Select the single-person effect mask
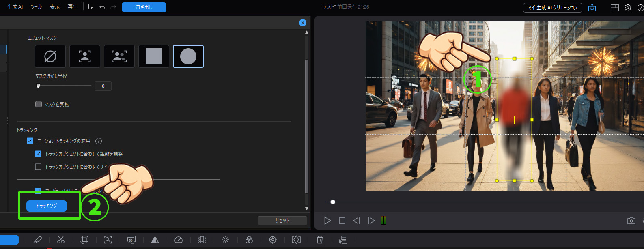The height and width of the screenshot is (249, 644). [85, 56]
